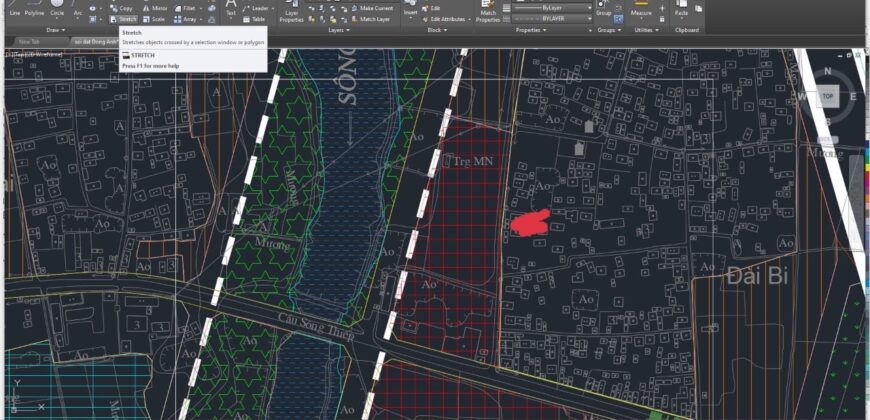Select the Measure utility
Image resolution: width=870 pixels, height=420 pixels.
642,10
